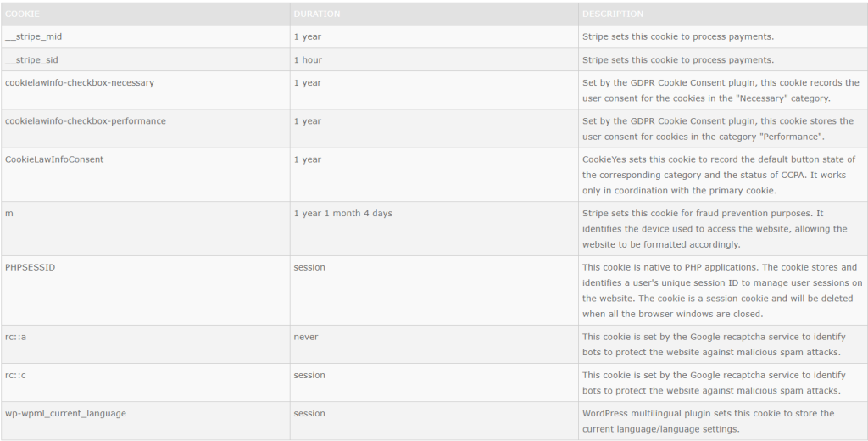The image size is (868, 441).
Task: Select the __stripe_sid cookie name
Action: [31, 60]
